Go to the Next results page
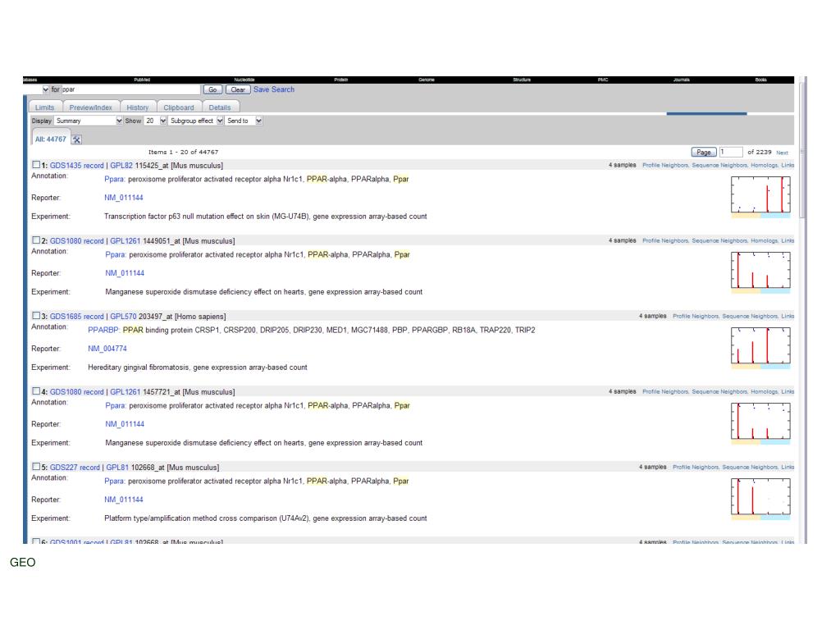This screenshot has width=840, height=630. click(x=782, y=153)
